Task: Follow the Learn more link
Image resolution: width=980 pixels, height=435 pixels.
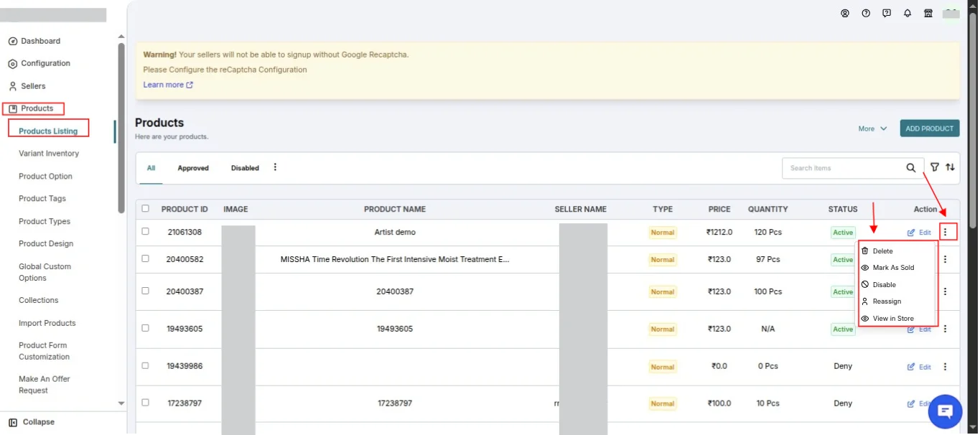Action: tap(164, 85)
